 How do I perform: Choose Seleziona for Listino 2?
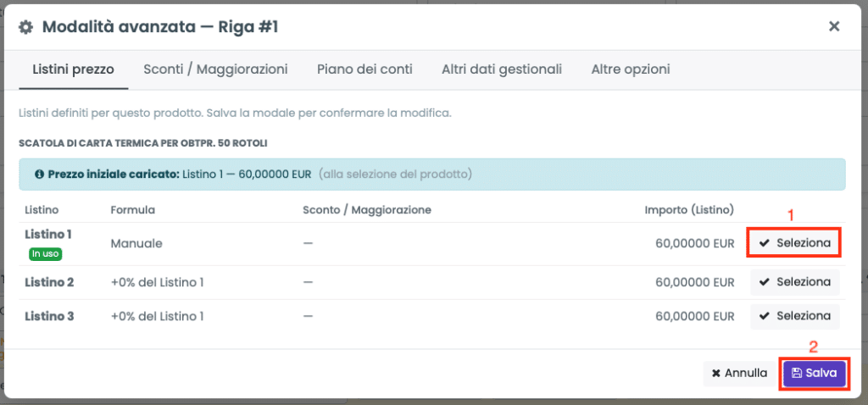(795, 282)
